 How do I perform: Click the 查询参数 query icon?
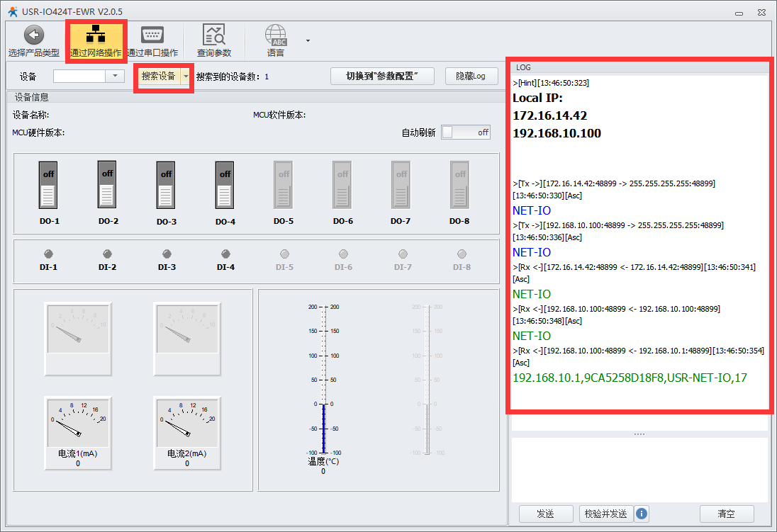214,35
